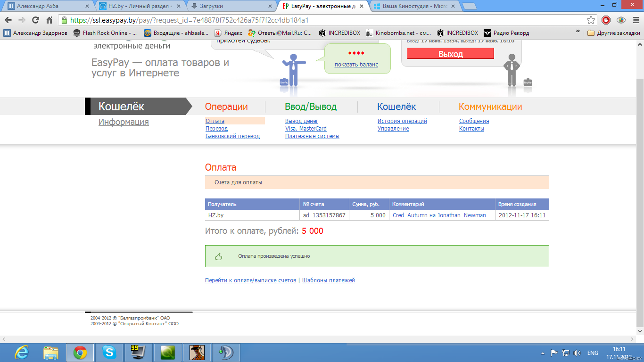The height and width of the screenshot is (362, 644).
Task: Open the first INCREDIBOX bookmark
Action: coord(339,33)
